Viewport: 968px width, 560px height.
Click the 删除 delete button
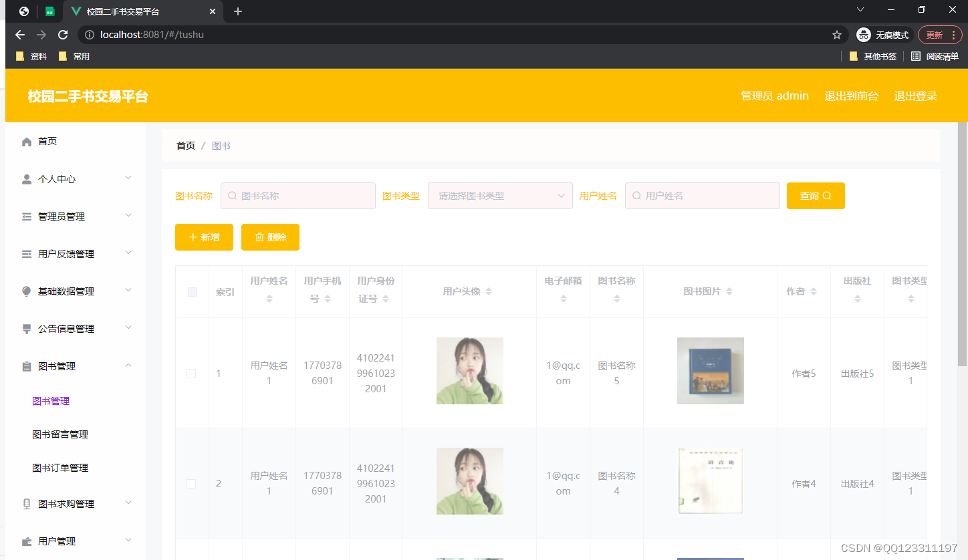click(270, 237)
